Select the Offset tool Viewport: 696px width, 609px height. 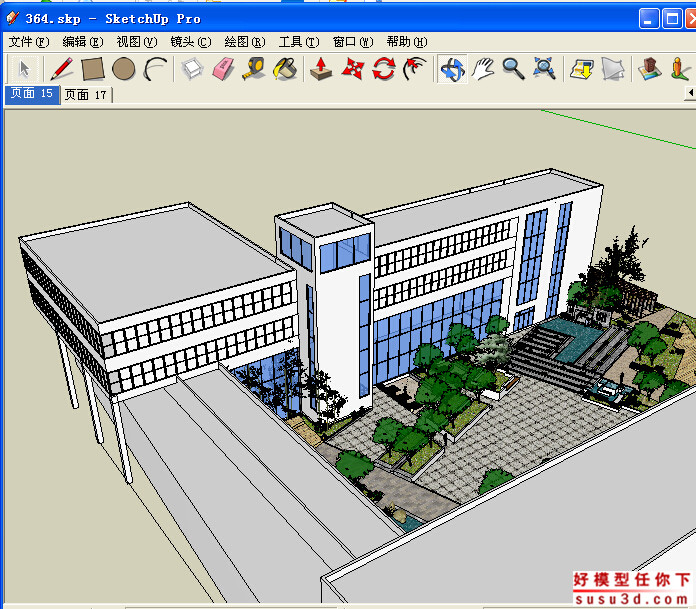tap(415, 69)
